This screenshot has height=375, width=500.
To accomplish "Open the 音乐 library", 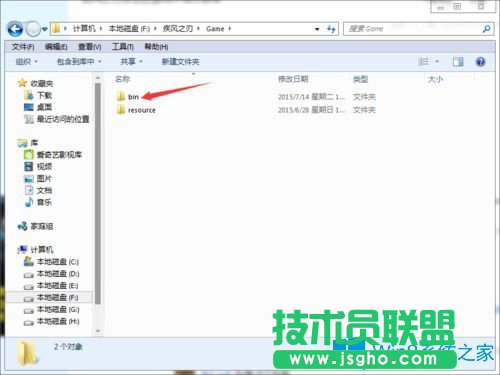I will click(x=44, y=202).
